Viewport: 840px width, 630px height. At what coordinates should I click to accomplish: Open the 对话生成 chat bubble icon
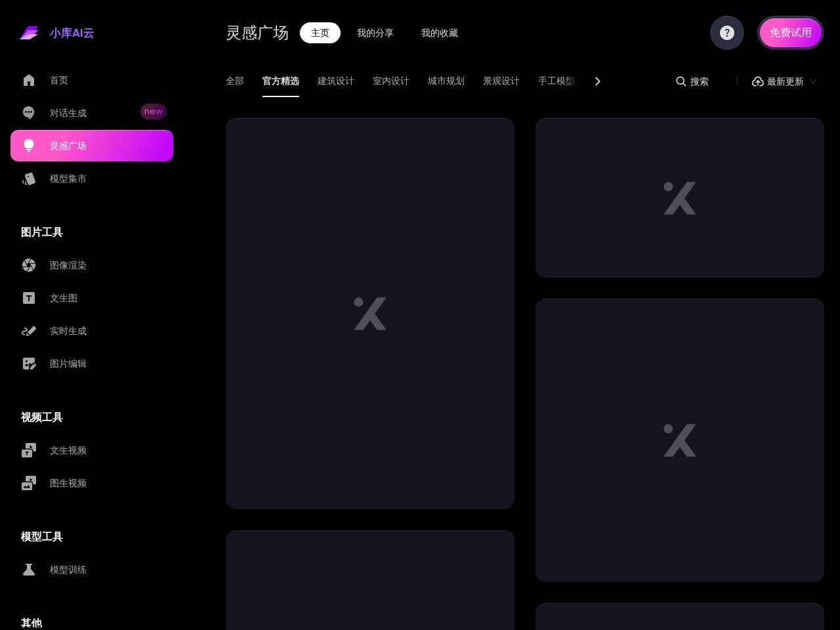point(29,113)
